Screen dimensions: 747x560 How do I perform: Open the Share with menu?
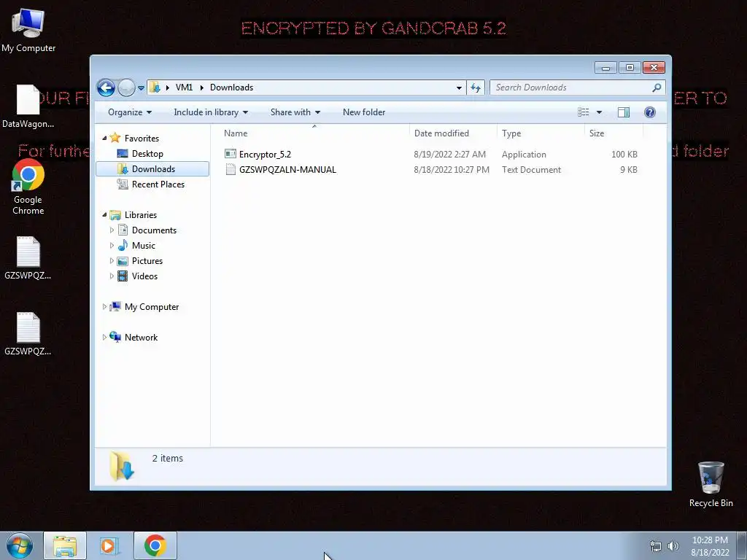point(295,112)
